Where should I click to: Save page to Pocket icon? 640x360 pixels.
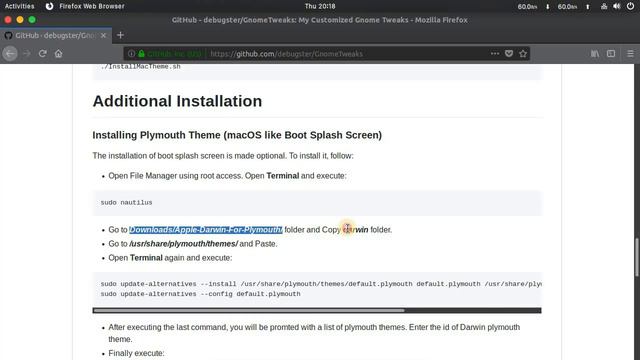click(509, 53)
